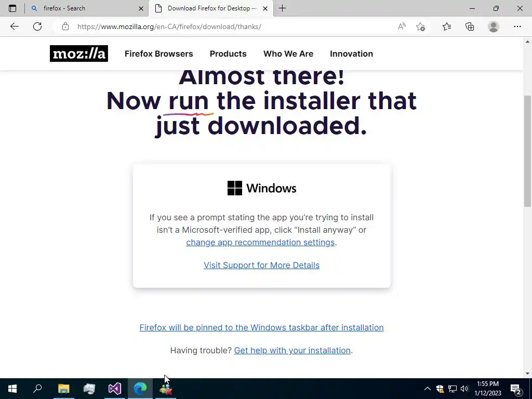
Task: Add this page to favorites
Action: coord(421,26)
